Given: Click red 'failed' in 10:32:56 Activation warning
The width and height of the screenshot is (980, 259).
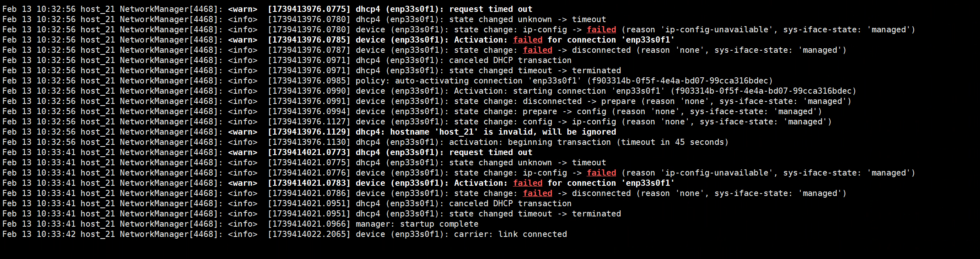Looking at the screenshot, I should click(x=528, y=40).
